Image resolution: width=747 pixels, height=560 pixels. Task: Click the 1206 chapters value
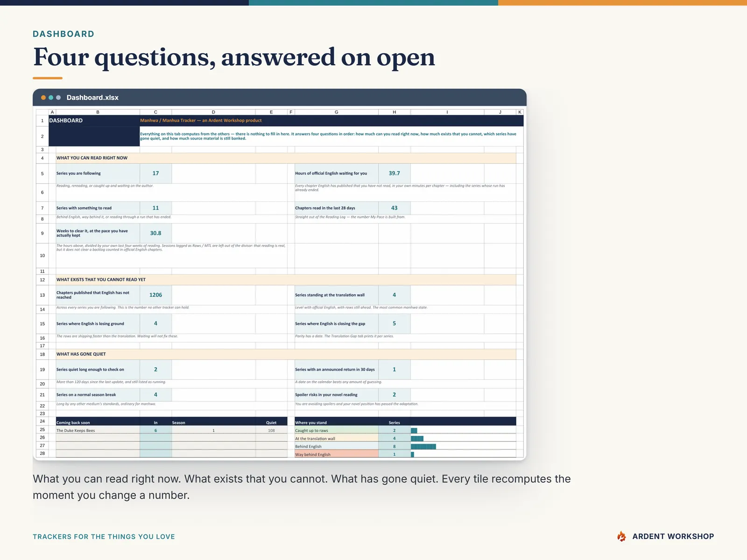point(155,295)
